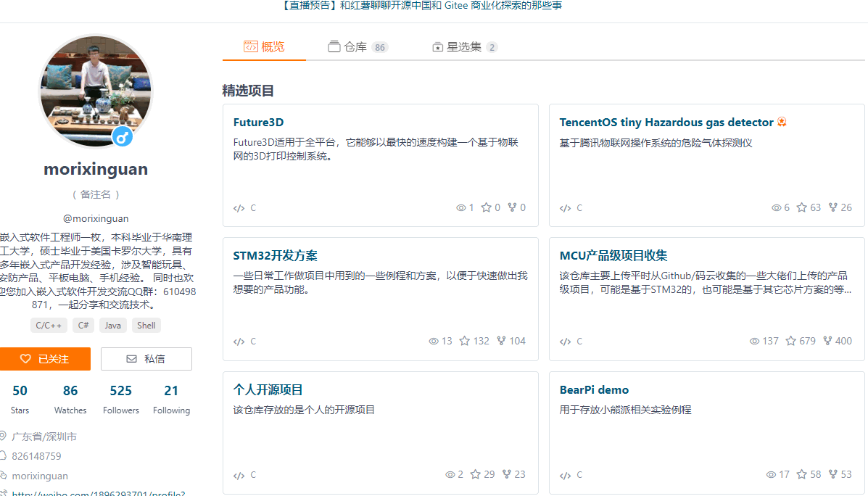Click star icon on MCU产品级项目收集 card
The height and width of the screenshot is (496, 868).
(x=791, y=341)
